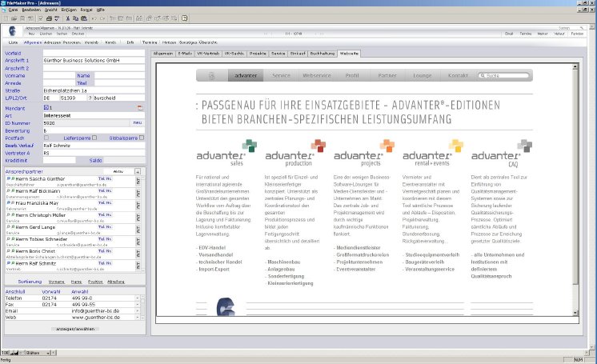
Task: Click the Help question mark toolbar icon
Action: coord(185,18)
